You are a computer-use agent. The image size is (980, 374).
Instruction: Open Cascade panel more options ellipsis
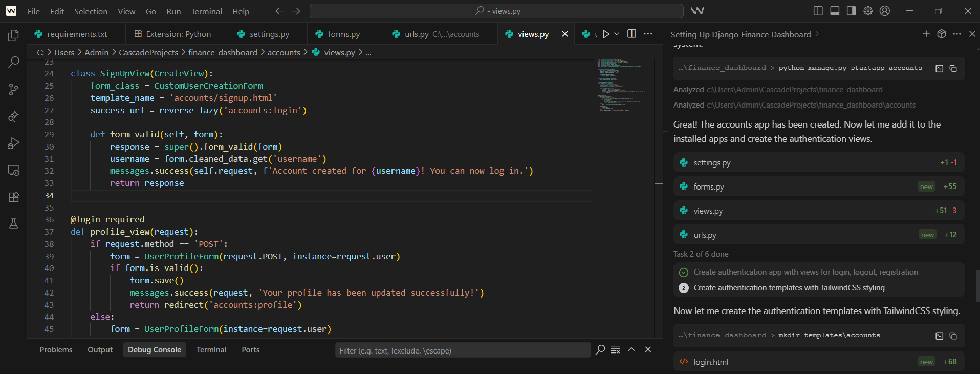[x=957, y=34]
